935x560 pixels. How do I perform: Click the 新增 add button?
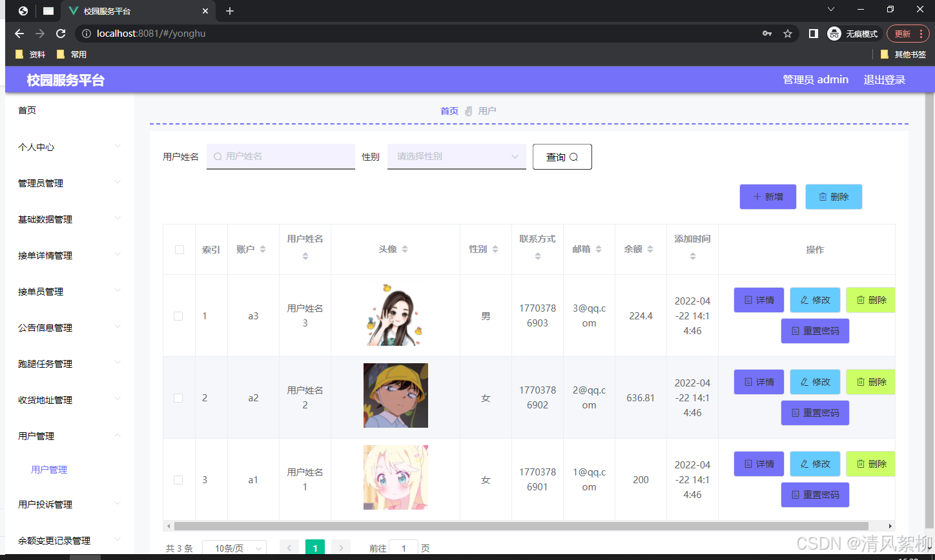[768, 197]
